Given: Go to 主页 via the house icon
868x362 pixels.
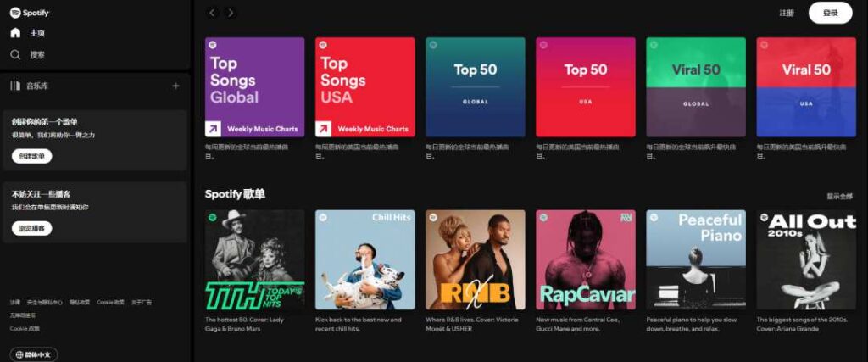Looking at the screenshot, I should coord(15,33).
